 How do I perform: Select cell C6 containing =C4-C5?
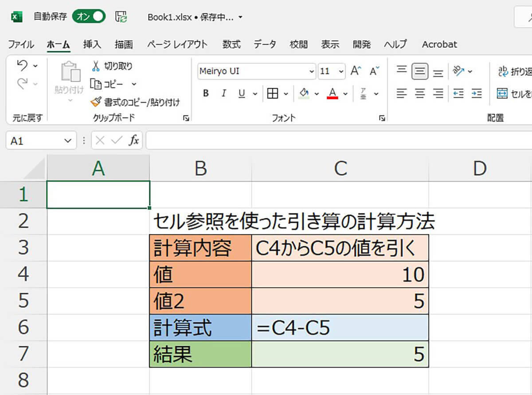tap(340, 328)
